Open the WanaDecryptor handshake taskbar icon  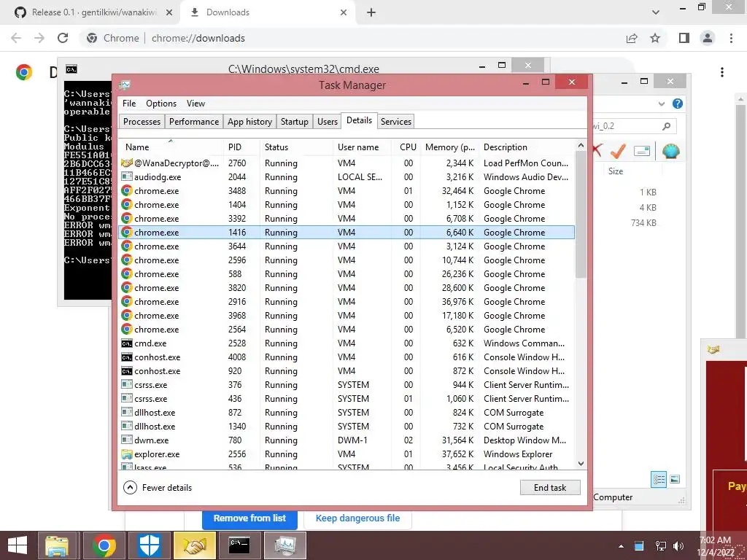click(x=195, y=545)
